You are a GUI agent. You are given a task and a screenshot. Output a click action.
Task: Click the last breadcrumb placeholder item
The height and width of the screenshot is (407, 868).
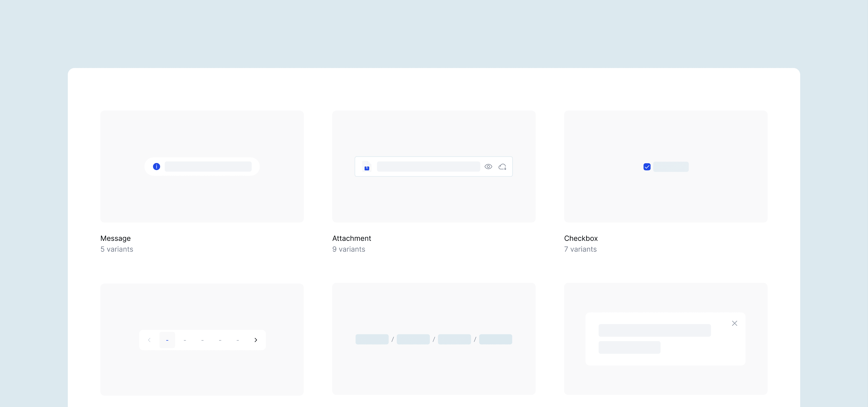[x=495, y=339]
